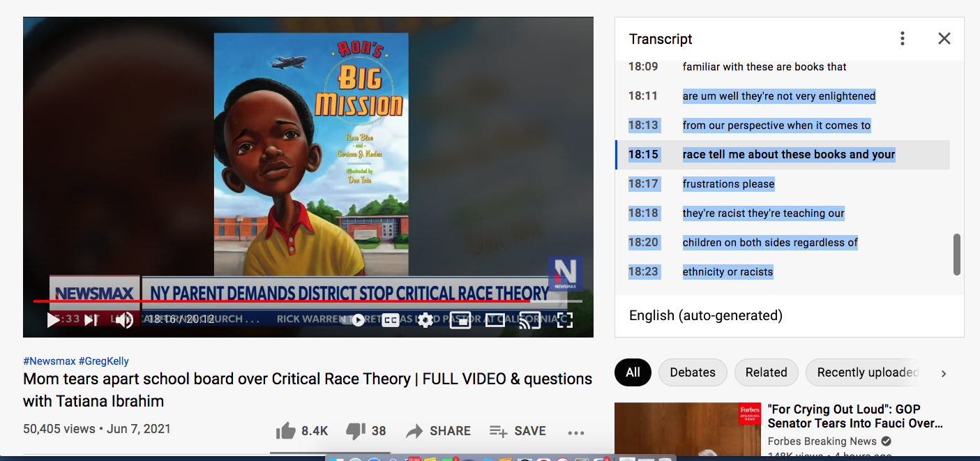Play the video
This screenshot has width=980, height=461.
point(53,320)
